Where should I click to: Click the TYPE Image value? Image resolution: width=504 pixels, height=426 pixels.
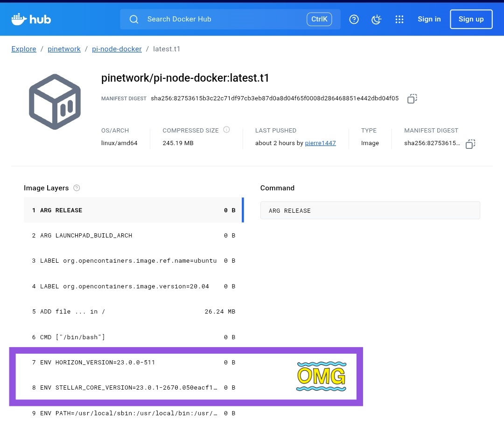pyautogui.click(x=370, y=143)
